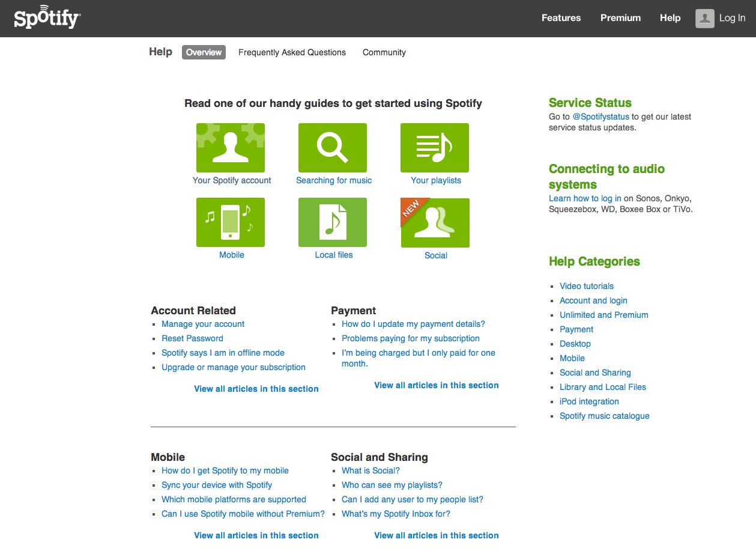This screenshot has height=554, width=756.
Task: Open Help in the top navigation
Action: [x=670, y=18]
